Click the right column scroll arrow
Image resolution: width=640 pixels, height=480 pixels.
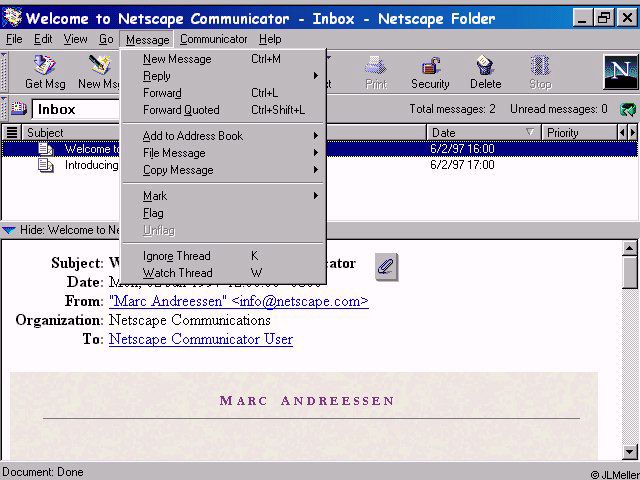633,133
